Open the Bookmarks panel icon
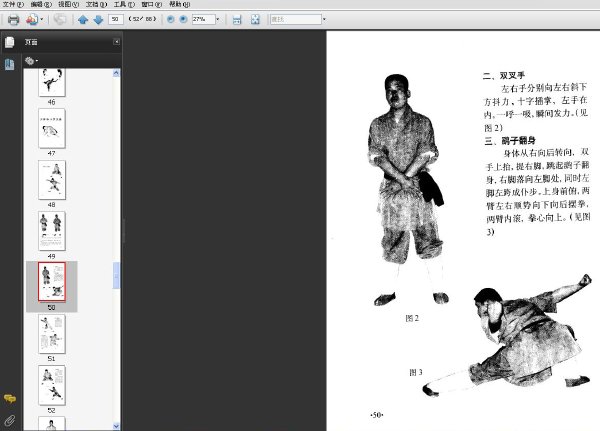Viewport: 600px width, 431px height. point(10,64)
